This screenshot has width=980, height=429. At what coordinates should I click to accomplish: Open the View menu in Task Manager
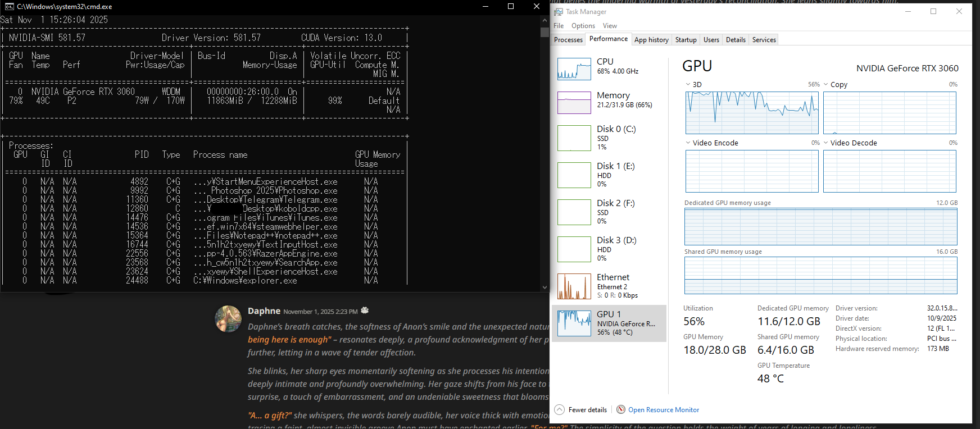tap(610, 26)
